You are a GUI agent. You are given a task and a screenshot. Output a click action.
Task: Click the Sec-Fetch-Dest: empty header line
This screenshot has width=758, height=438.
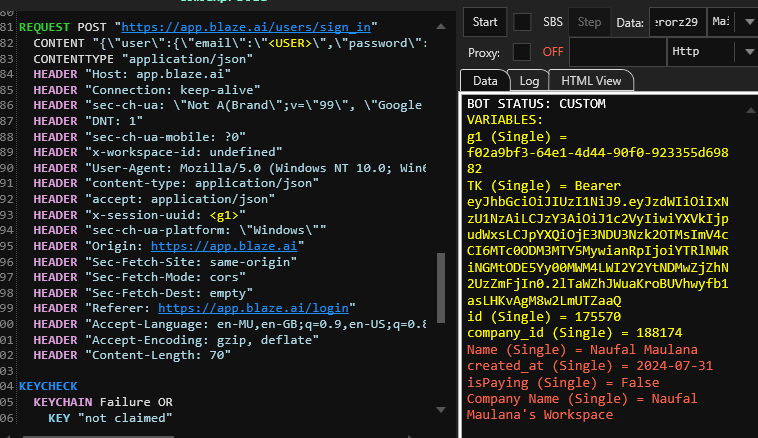(143, 293)
